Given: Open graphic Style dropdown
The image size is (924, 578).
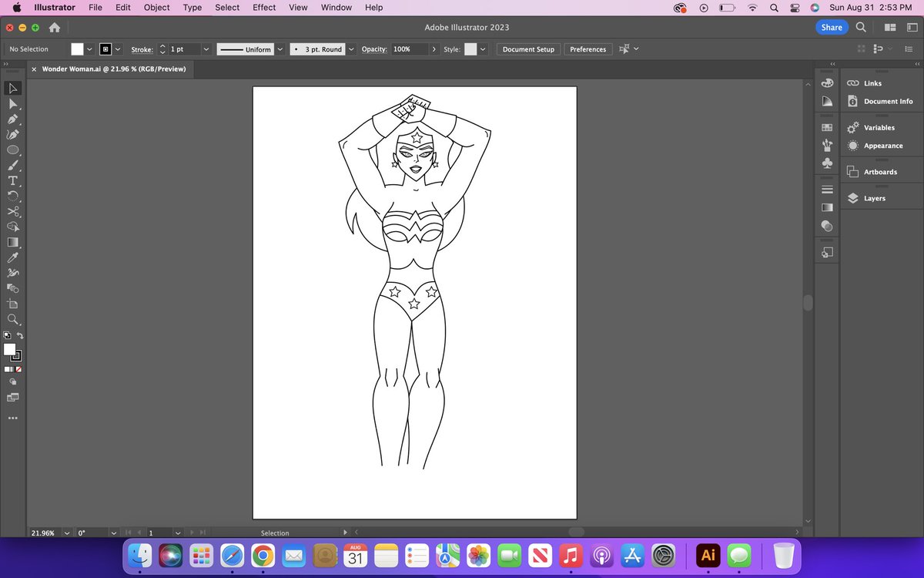Looking at the screenshot, I should click(x=483, y=49).
